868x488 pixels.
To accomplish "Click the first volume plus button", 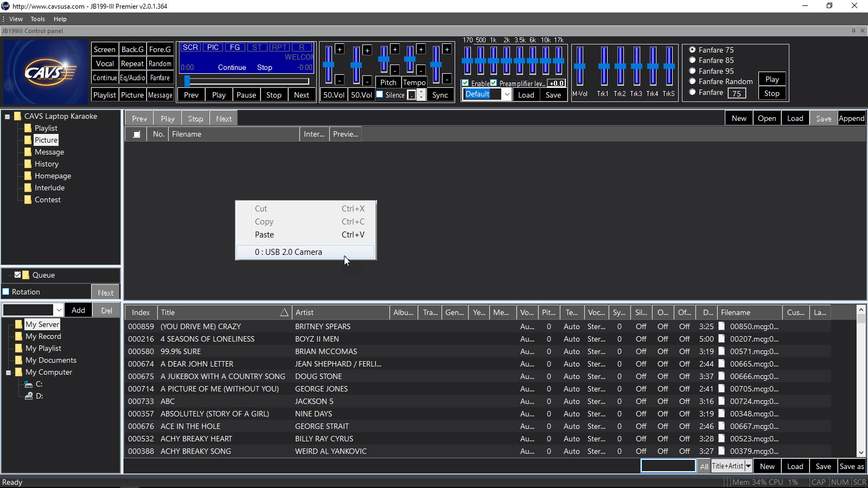I will [340, 49].
